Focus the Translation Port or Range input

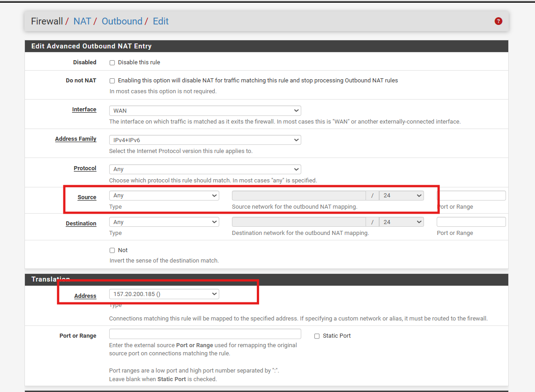click(205, 334)
